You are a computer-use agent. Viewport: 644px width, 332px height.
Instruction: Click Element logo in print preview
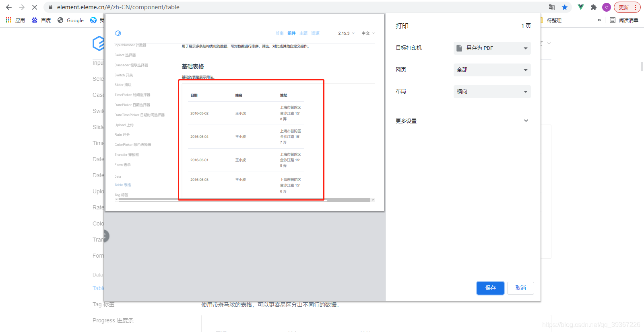pyautogui.click(x=118, y=33)
